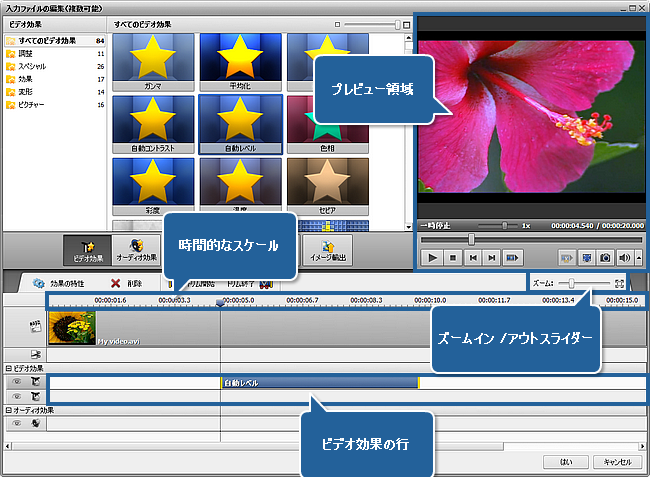Toggle visibility eye on second video effect row
This screenshot has width=650, height=477.
click(15, 396)
